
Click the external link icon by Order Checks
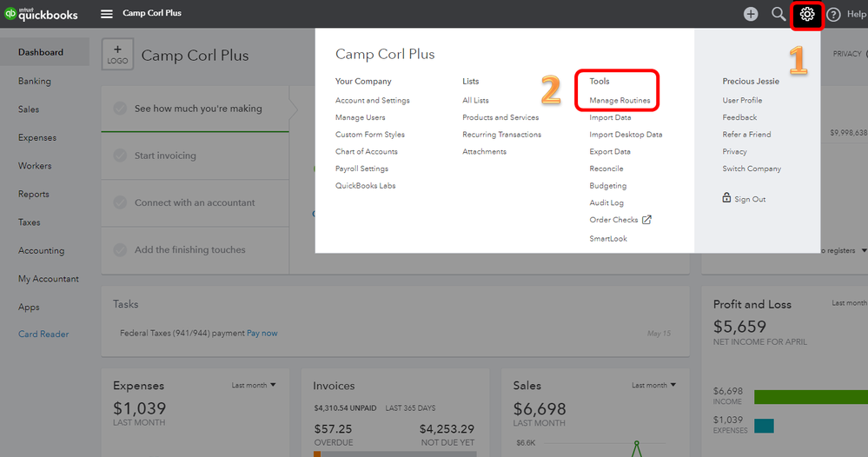(x=646, y=220)
